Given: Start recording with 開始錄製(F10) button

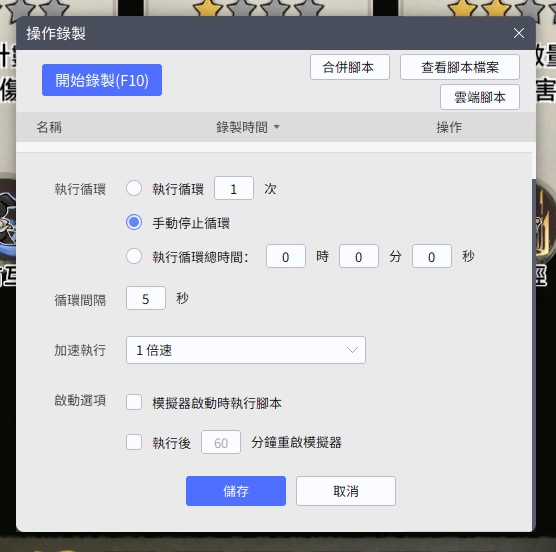Looking at the screenshot, I should click(x=102, y=80).
